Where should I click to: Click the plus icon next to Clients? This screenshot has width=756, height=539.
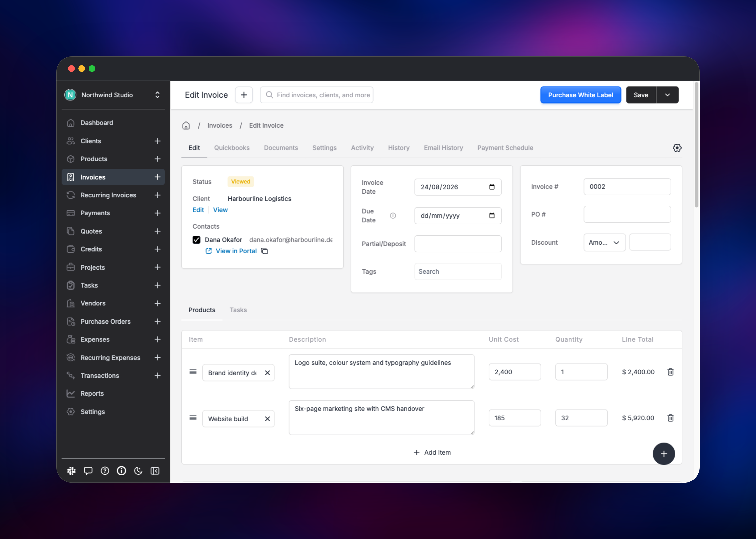pyautogui.click(x=157, y=141)
